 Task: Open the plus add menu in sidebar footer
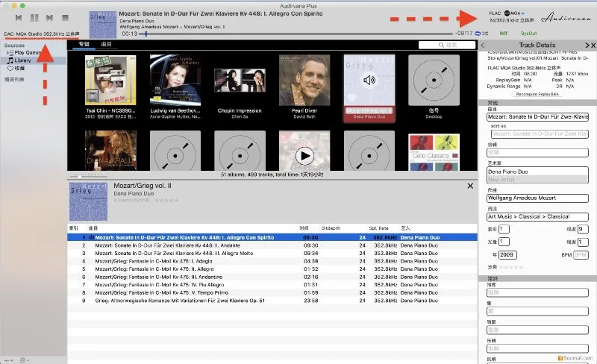click(9, 360)
